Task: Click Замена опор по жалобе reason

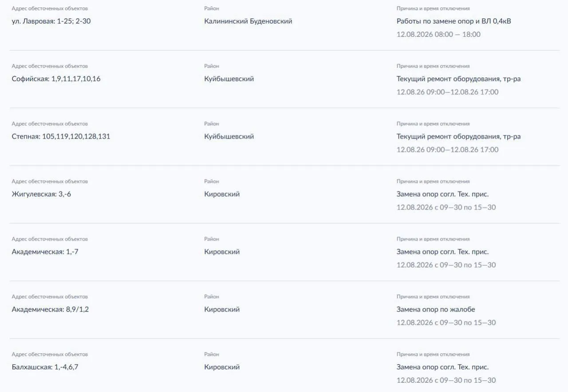Action: (x=436, y=309)
